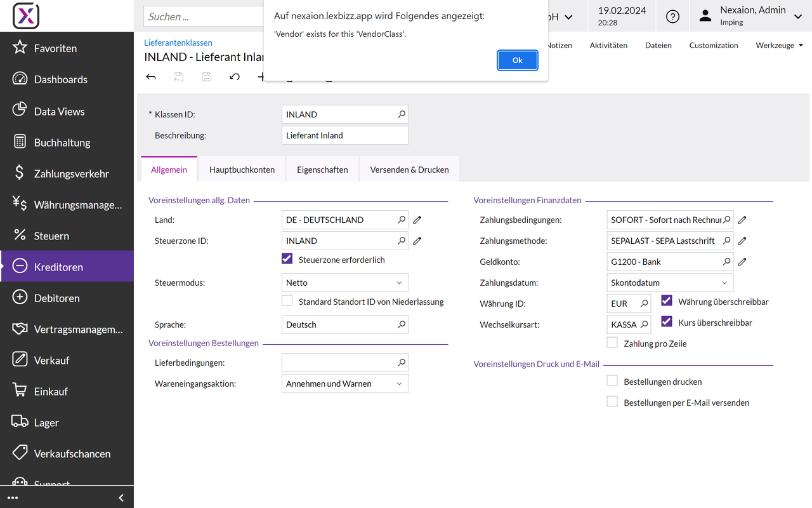This screenshot has width=812, height=508.
Task: Expand the Steuermodus dropdown
Action: 345,283
